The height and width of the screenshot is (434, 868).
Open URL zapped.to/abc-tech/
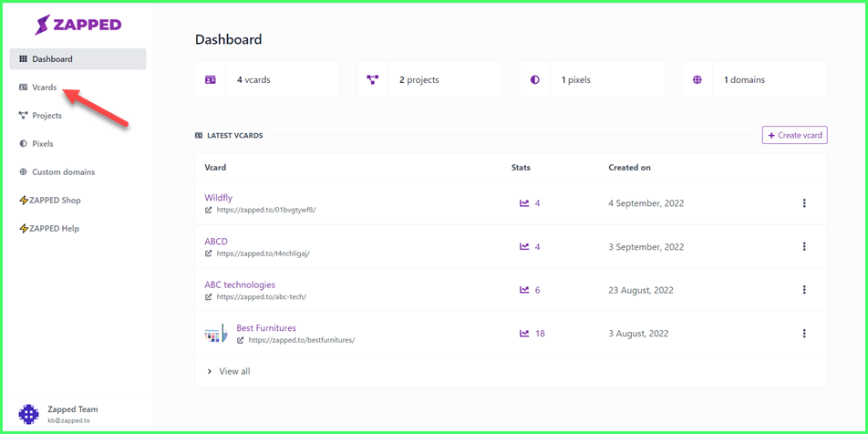(x=262, y=296)
